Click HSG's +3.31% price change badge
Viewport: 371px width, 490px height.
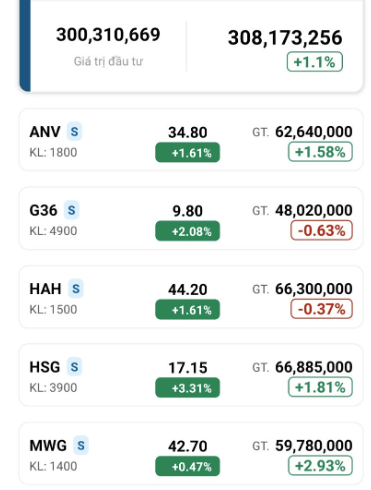pyautogui.click(x=188, y=388)
